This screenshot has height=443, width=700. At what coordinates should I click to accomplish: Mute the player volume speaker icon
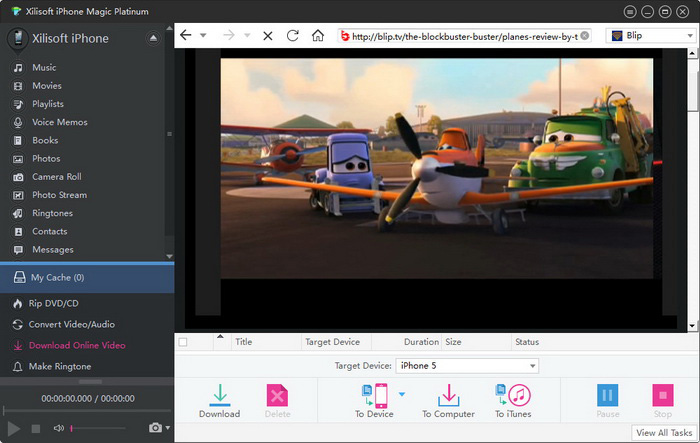pyautogui.click(x=59, y=428)
